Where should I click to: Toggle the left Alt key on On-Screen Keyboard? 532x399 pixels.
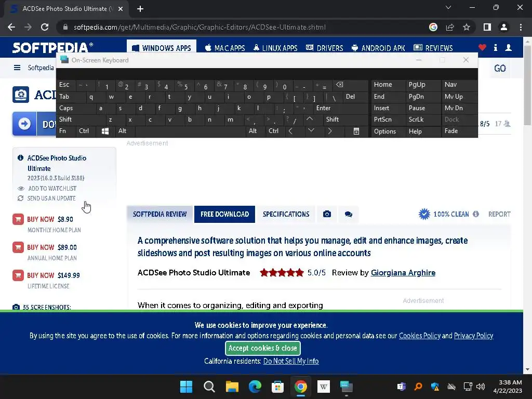125,130
